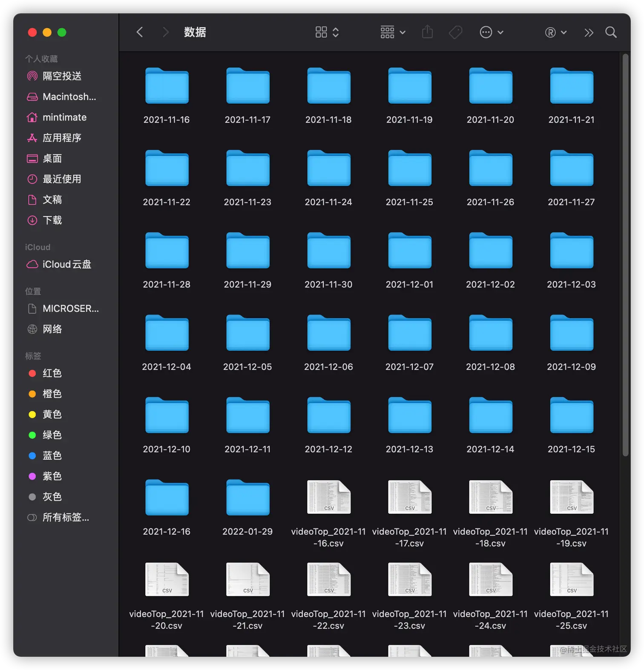Click folder name label 2021-12-12
Image resolution: width=644 pixels, height=670 pixels.
click(x=328, y=449)
